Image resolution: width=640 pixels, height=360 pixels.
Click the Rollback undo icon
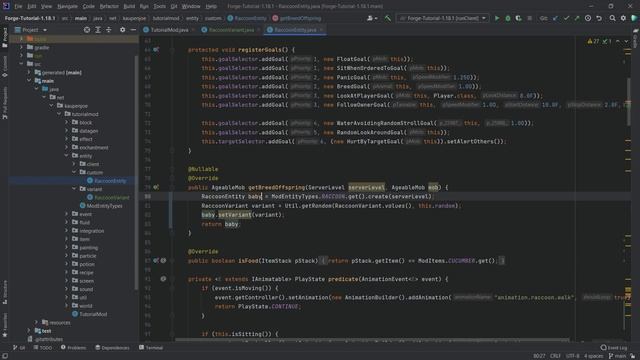click(x=599, y=18)
